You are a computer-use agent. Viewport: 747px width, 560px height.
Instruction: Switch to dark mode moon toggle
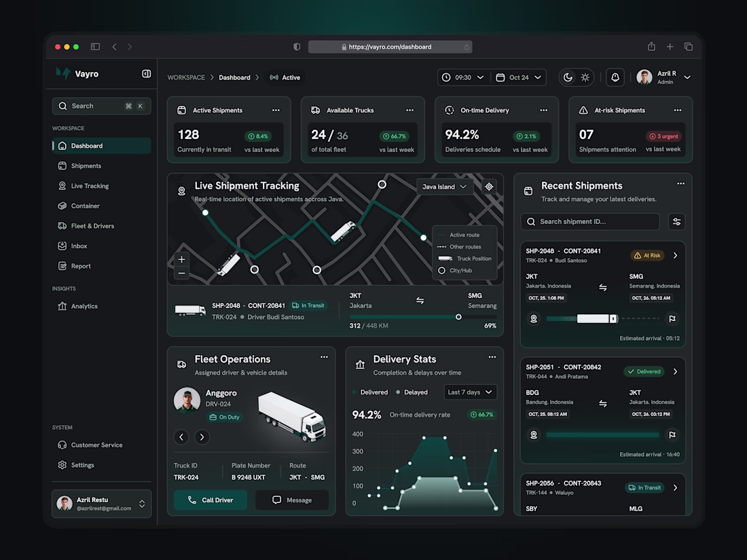[x=568, y=77]
